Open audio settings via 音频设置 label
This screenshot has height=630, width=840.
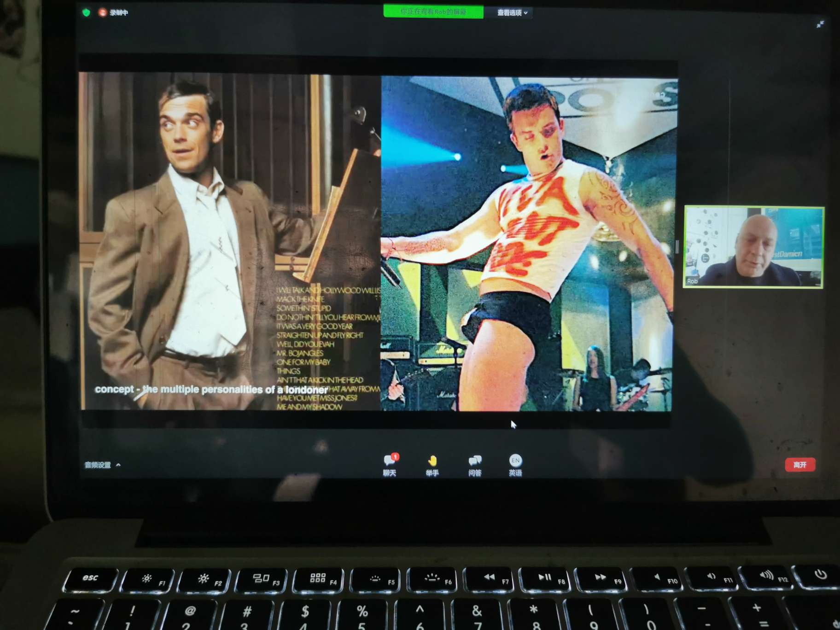pos(98,465)
